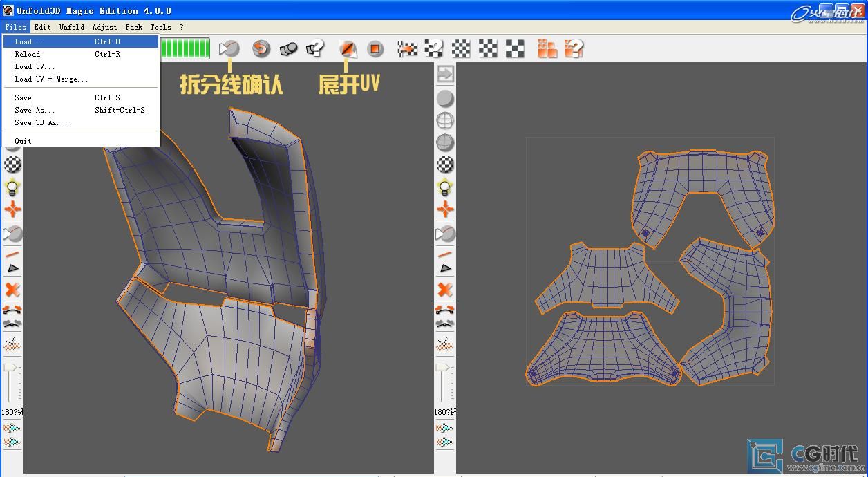The image size is (868, 477).
Task: Click orange X icon in 3D view toolbar
Action: point(12,290)
